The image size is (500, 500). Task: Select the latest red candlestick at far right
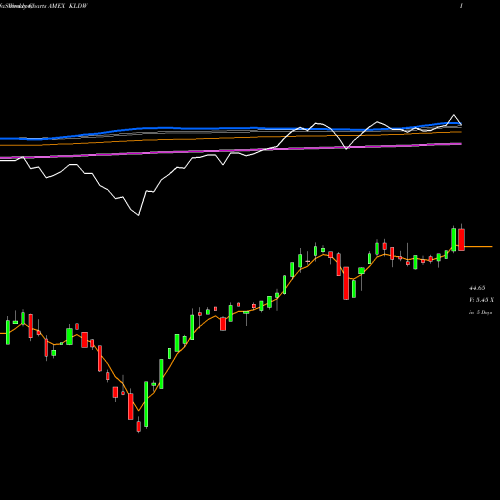pos(461,239)
